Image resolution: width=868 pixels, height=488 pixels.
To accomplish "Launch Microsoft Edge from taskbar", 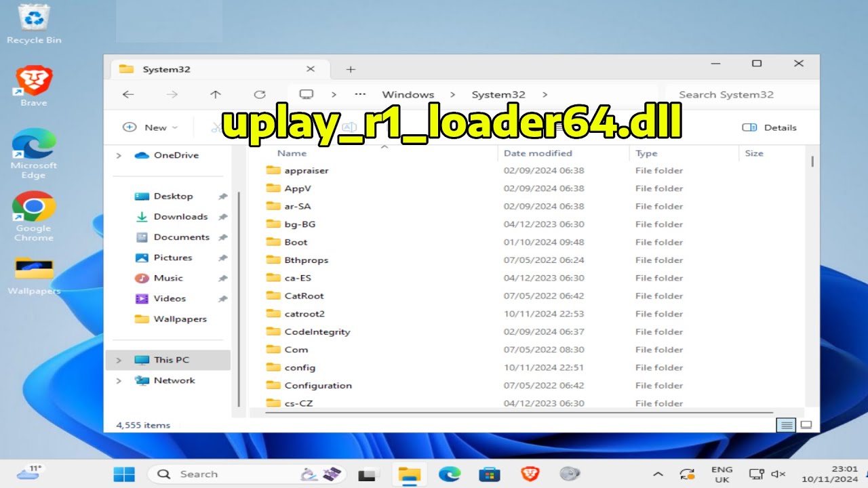I will (x=449, y=474).
